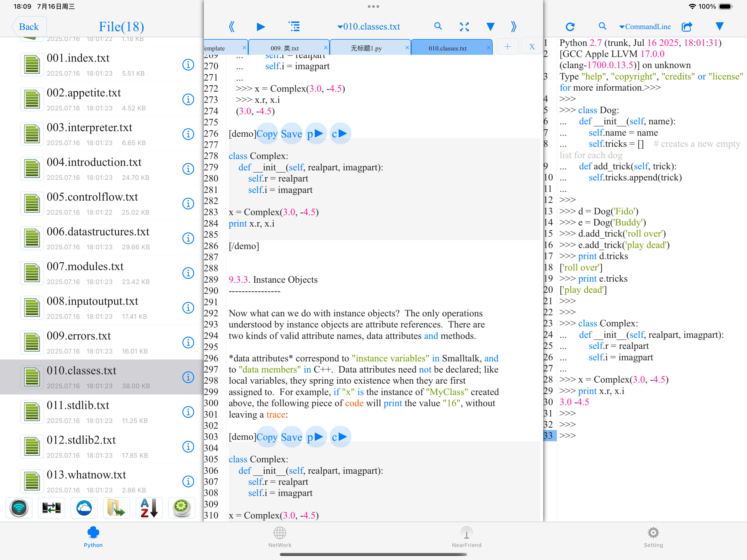The width and height of the screenshot is (747, 560).
Task: Save the demo at line 276
Action: point(292,134)
